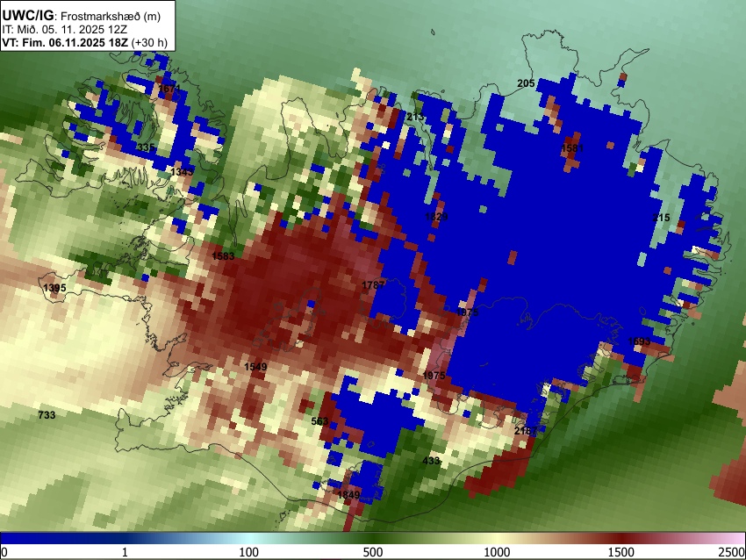This screenshot has width=746, height=560.
Task: Click the map value label "2187"
Action: [526, 431]
